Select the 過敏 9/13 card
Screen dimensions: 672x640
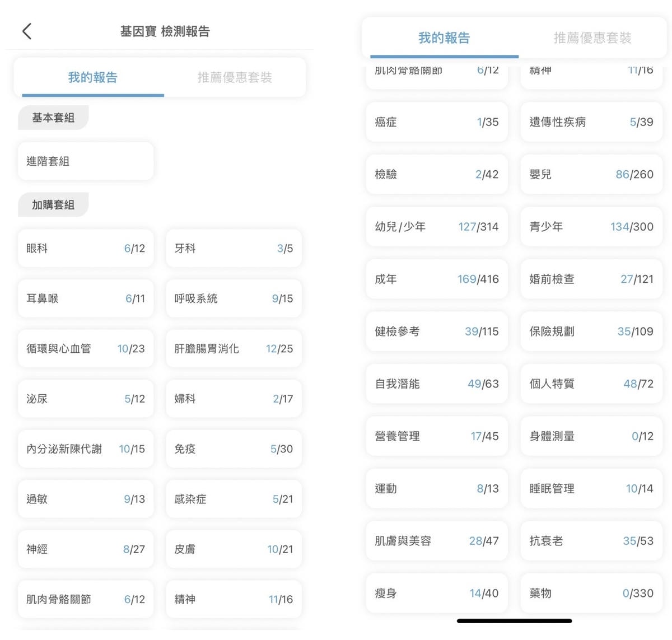(x=86, y=499)
